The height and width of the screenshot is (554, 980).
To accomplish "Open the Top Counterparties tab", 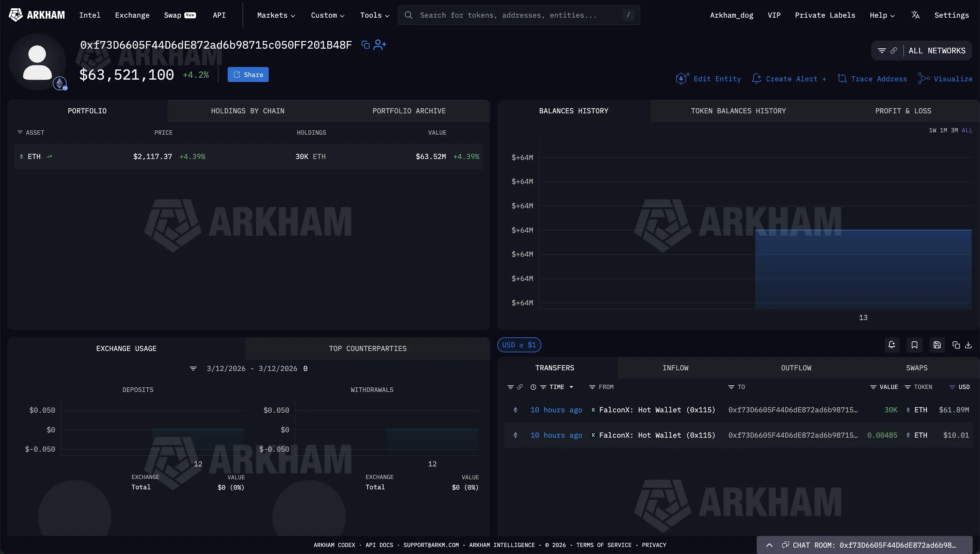I will 367,349.
